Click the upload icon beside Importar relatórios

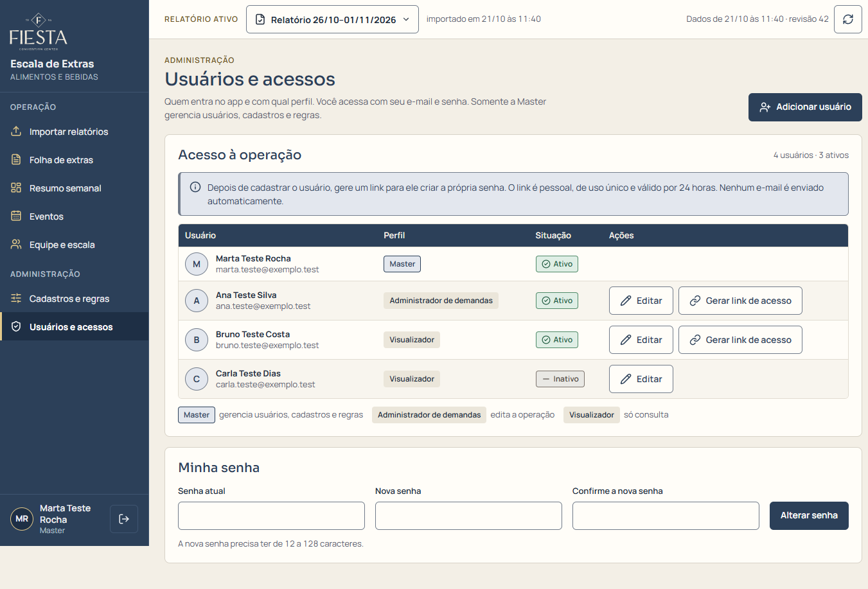(16, 131)
